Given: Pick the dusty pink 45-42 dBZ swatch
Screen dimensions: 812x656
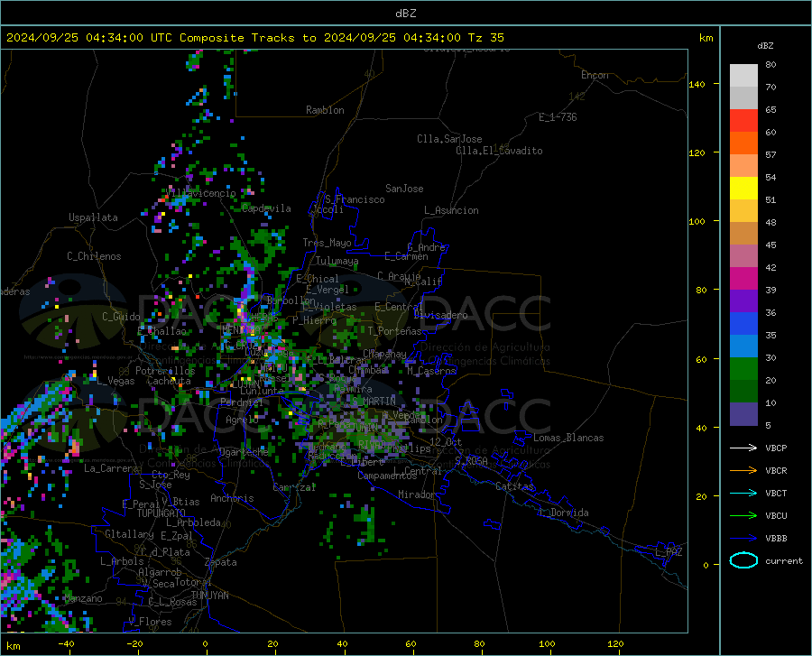Looking at the screenshot, I should pos(743,256).
